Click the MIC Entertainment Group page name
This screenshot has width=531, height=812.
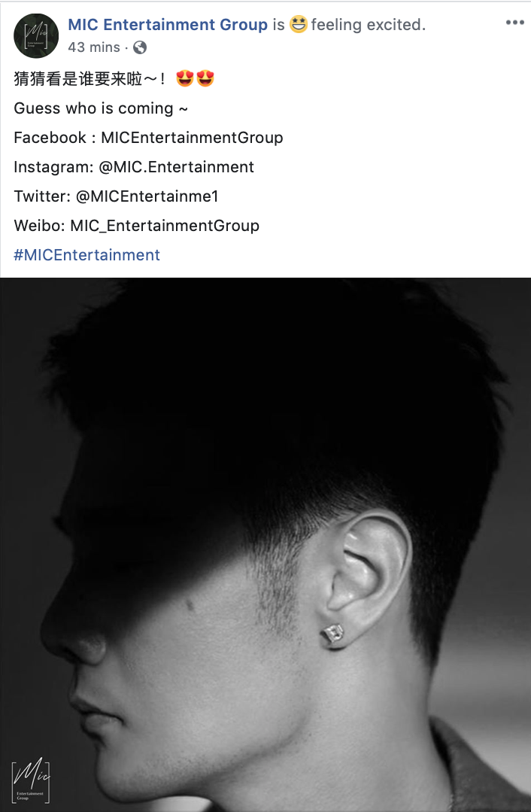click(x=168, y=24)
